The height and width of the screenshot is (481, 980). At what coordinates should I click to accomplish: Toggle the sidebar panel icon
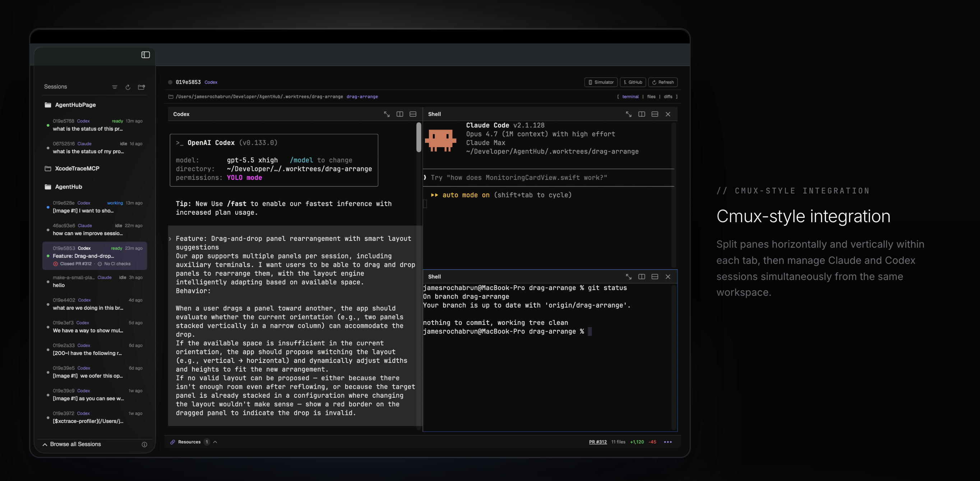(x=145, y=55)
